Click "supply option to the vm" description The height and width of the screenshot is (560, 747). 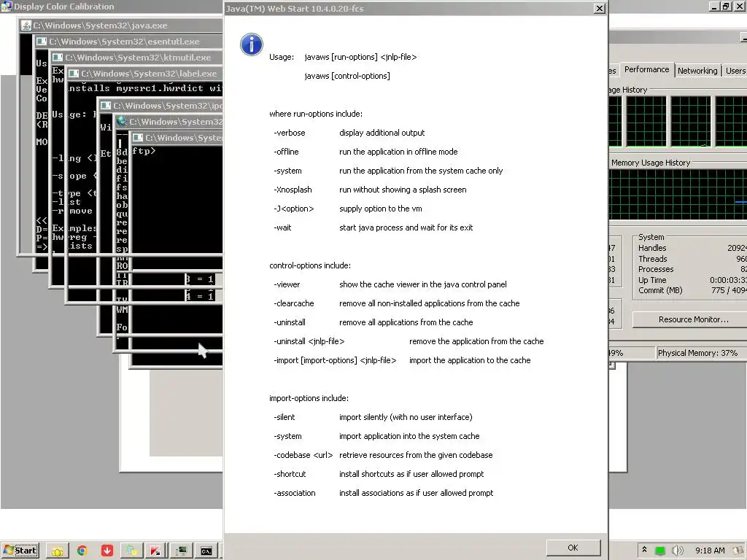pos(381,209)
